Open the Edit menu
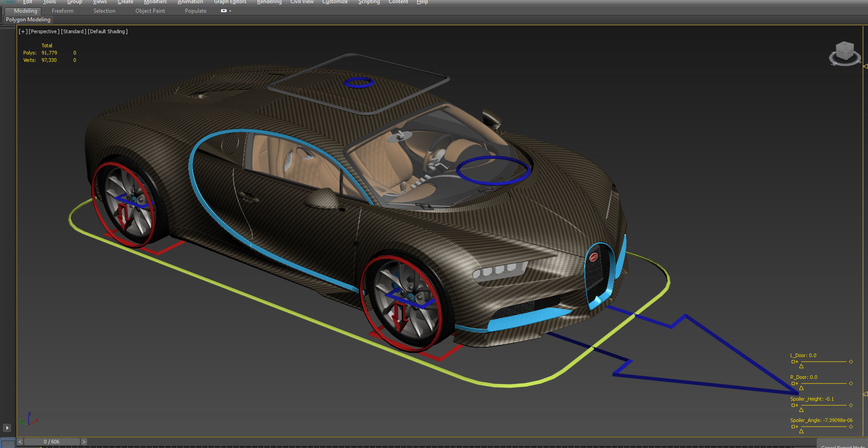 pyautogui.click(x=28, y=2)
